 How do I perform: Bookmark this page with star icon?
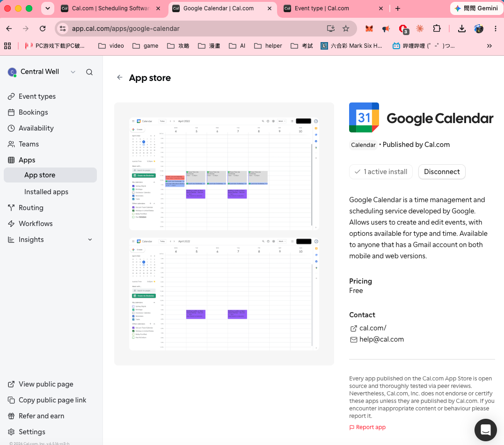[x=346, y=29]
